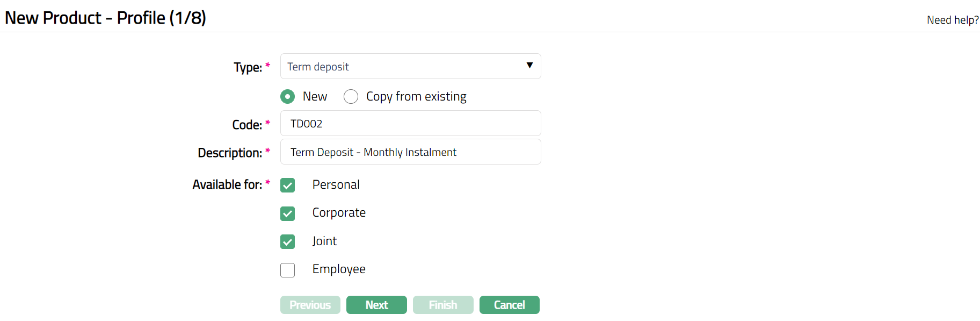Select the New radio button
Viewport: 980px width, 321px height.
coord(288,97)
